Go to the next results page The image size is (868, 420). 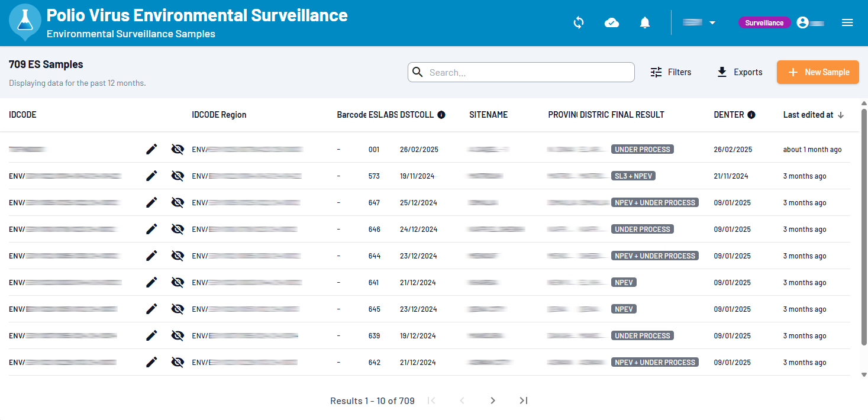[493, 400]
